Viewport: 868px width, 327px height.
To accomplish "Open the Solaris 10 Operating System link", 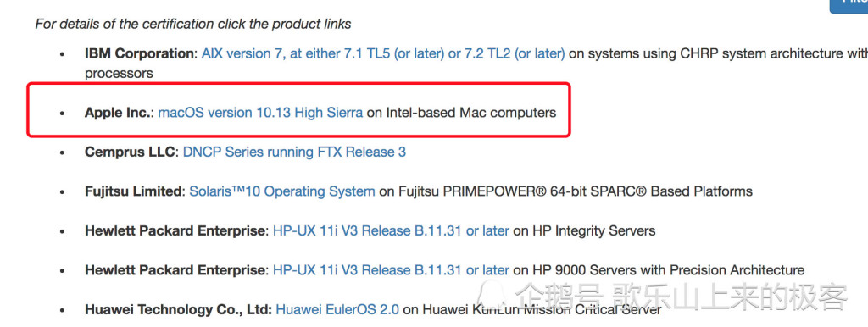I will tap(282, 191).
